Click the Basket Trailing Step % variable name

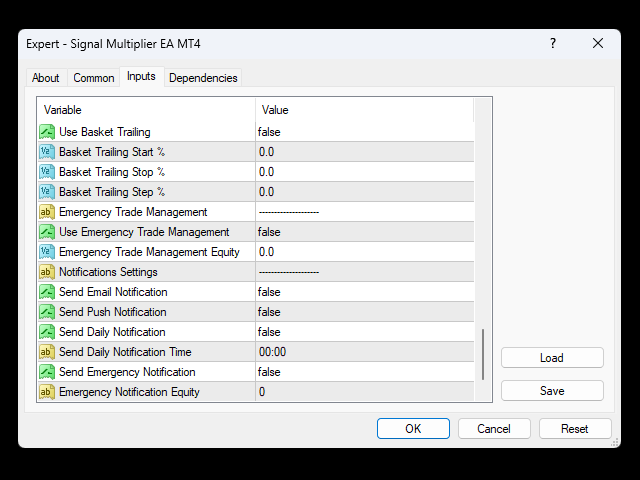tap(112, 192)
